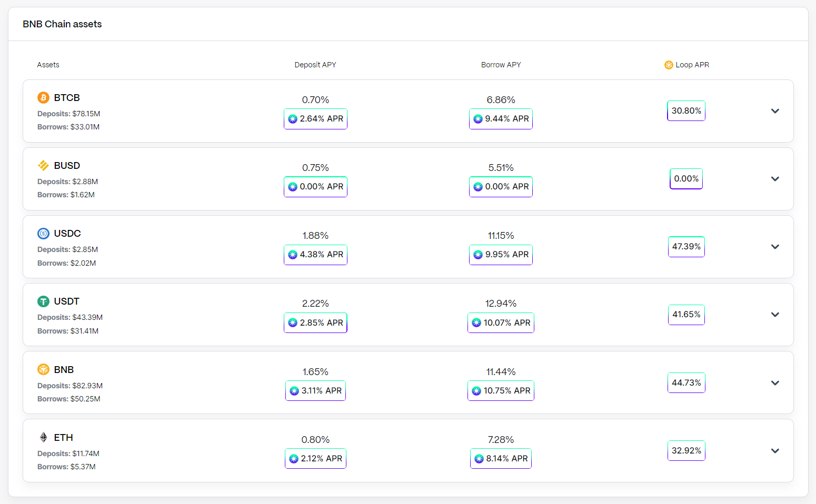
Task: Expand the BTCB asset row chevron
Action: coord(775,111)
